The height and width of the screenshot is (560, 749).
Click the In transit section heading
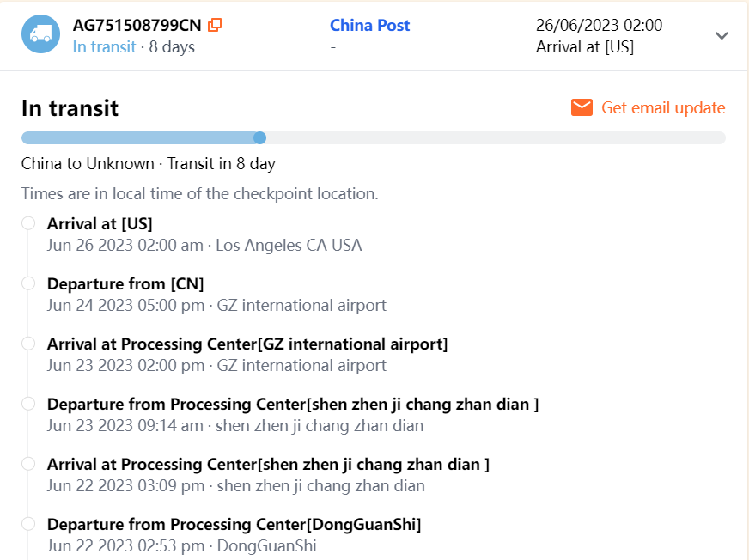(x=70, y=108)
